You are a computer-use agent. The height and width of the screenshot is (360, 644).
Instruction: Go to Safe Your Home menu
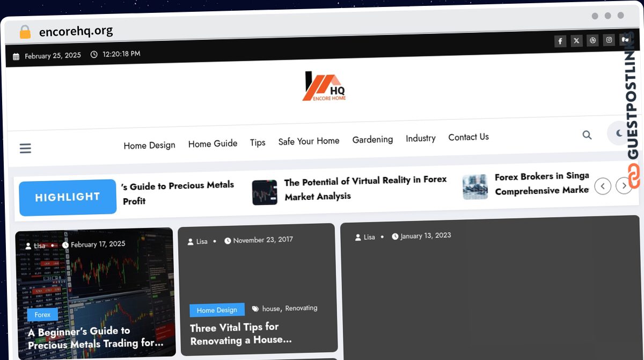tap(309, 141)
